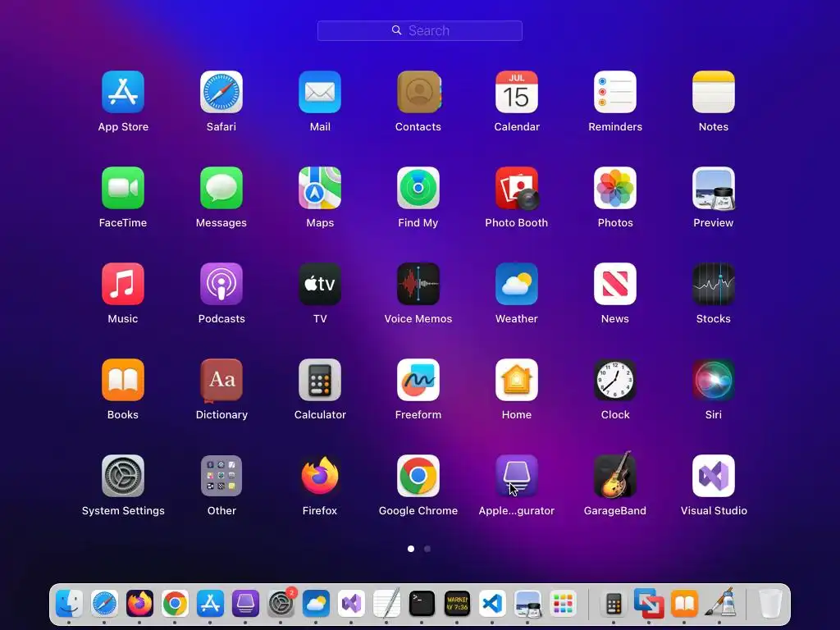Open Calculator from the Launchpad grid
This screenshot has height=630, width=840.
[320, 380]
